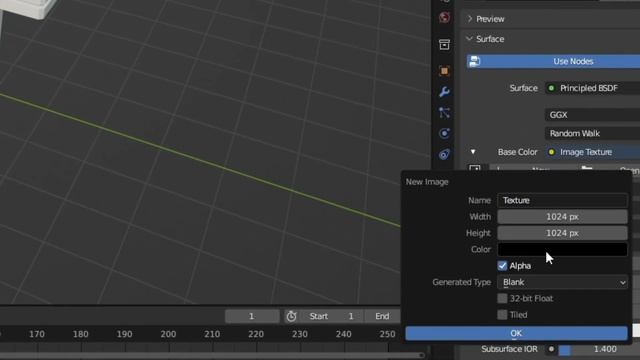
Task: Open the Object properties tab (orange square)
Action: tap(444, 71)
